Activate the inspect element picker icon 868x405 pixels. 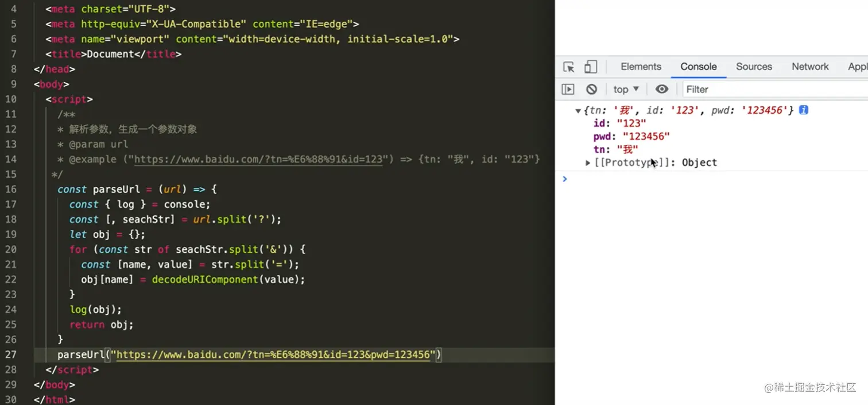pos(569,67)
